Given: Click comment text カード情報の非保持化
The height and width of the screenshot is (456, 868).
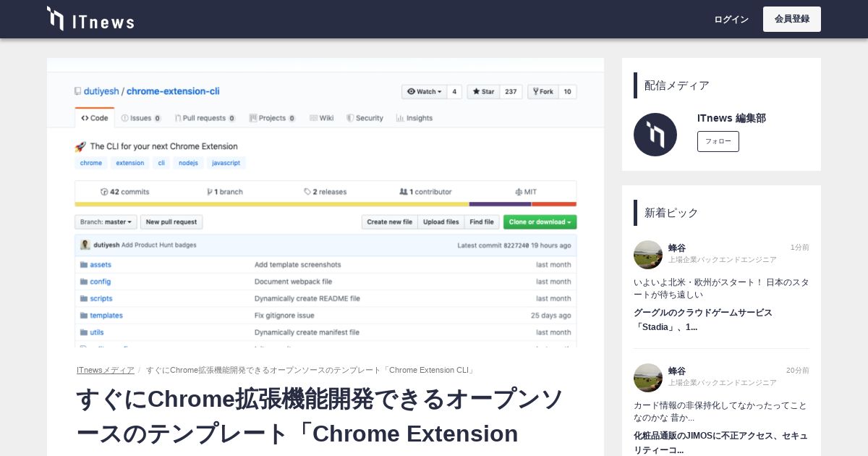Looking at the screenshot, I should [x=720, y=411].
